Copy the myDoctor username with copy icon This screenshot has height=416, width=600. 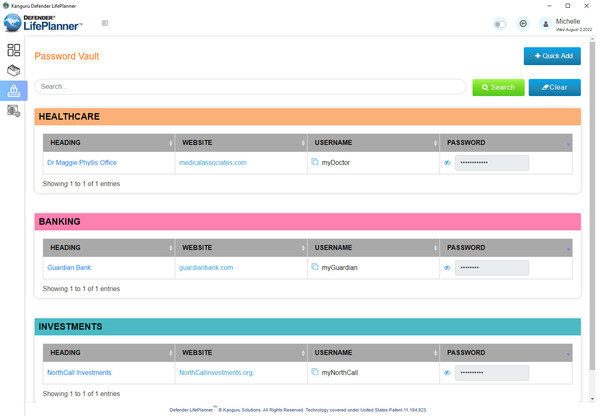[x=315, y=162]
